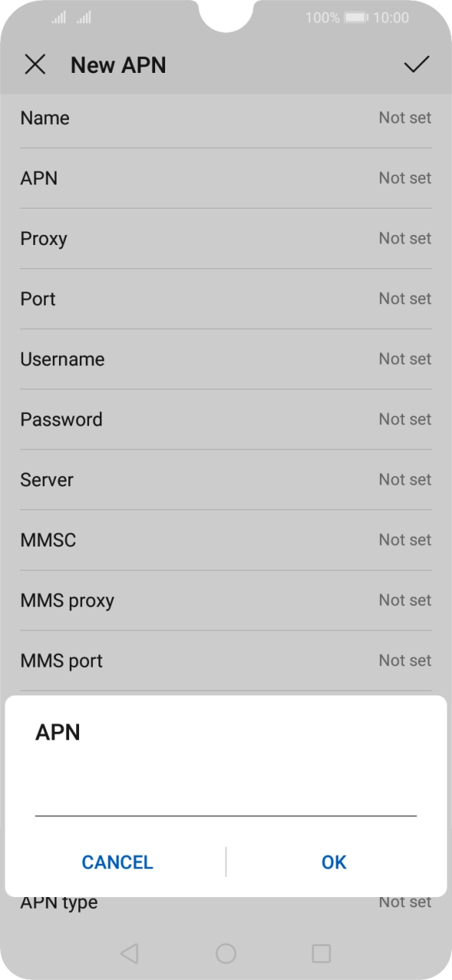Open the APN type setting row

226,902
